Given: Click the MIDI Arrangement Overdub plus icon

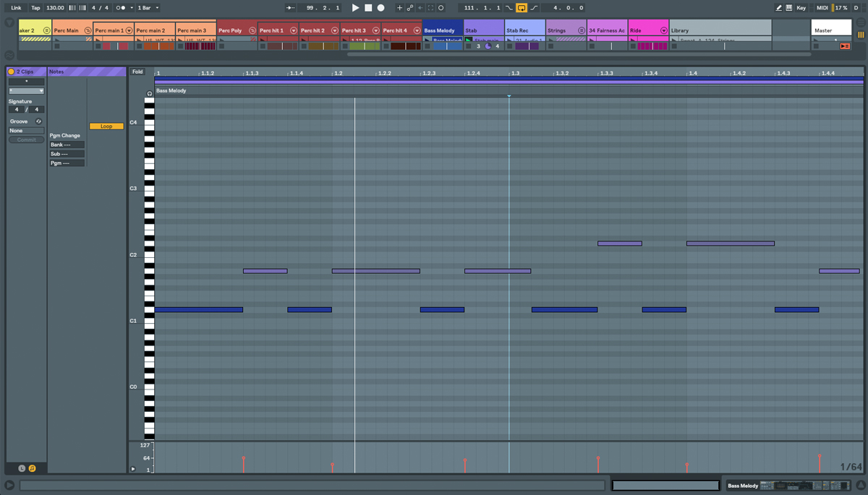Looking at the screenshot, I should tap(399, 8).
